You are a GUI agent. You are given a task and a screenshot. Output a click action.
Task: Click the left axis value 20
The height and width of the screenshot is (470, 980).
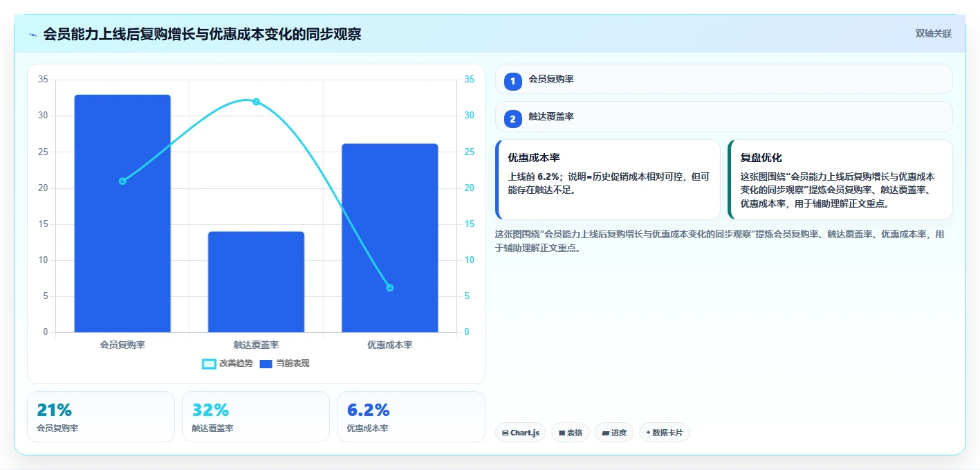click(43, 188)
